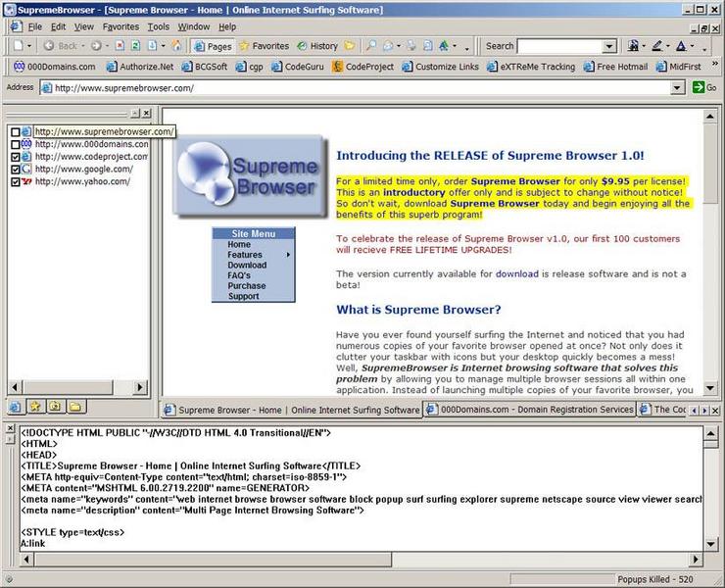Open dropdown arrow next to flashlight icon

[644, 46]
